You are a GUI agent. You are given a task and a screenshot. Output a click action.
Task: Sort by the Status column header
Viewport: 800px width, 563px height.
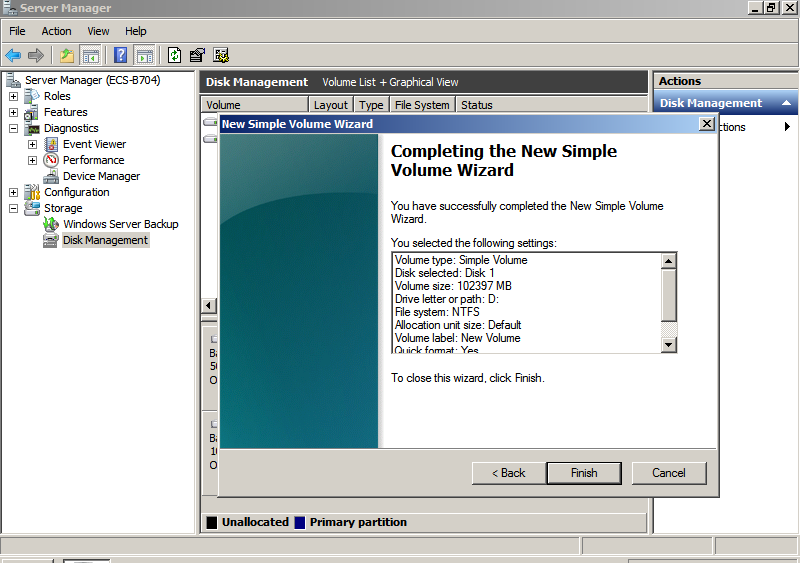click(x=551, y=105)
